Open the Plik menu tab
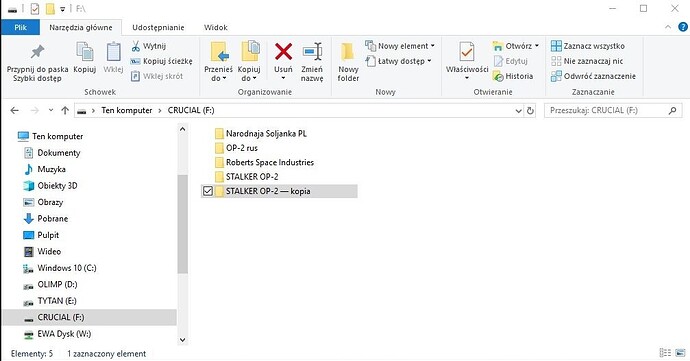The height and width of the screenshot is (361, 690). (x=20, y=27)
